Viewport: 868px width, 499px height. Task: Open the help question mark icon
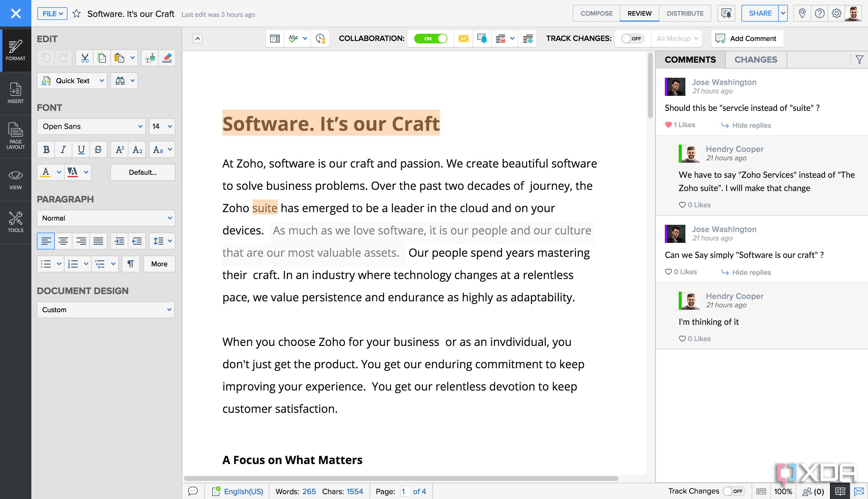tap(819, 14)
